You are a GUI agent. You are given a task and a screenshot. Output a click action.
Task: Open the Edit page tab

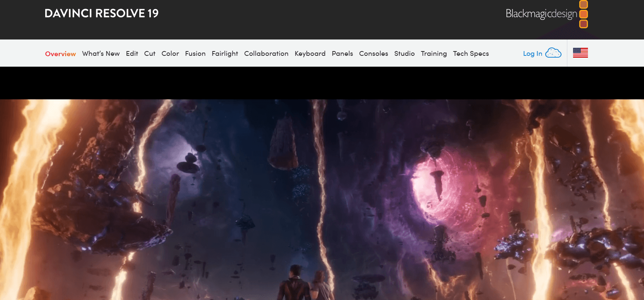point(132,53)
